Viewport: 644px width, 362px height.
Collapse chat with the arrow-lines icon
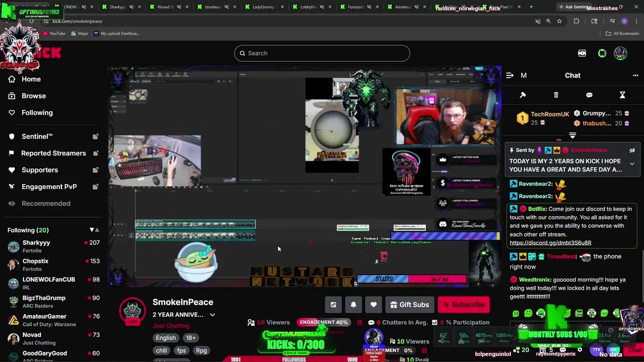click(x=510, y=75)
